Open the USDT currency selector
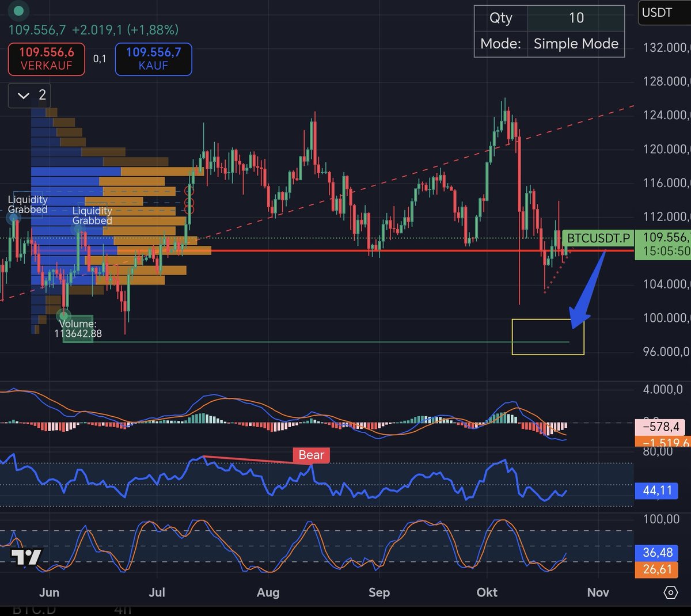Image resolution: width=691 pixels, height=616 pixels. 665,14
